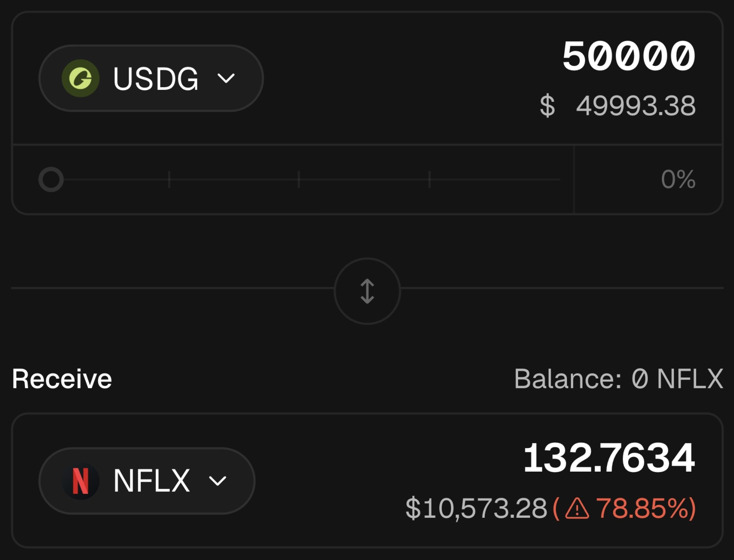Screen dimensions: 734x560
Task: Click the Balance: 0 NFLX text
Action: point(619,379)
